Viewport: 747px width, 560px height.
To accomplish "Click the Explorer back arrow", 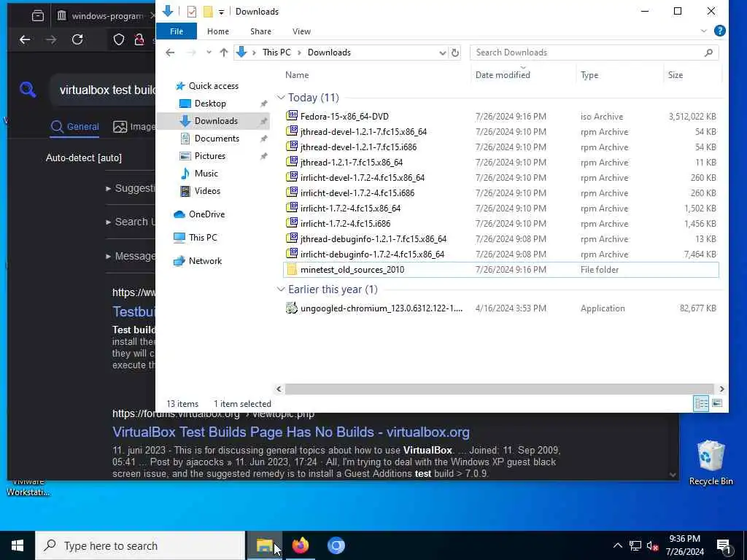I will tap(170, 52).
